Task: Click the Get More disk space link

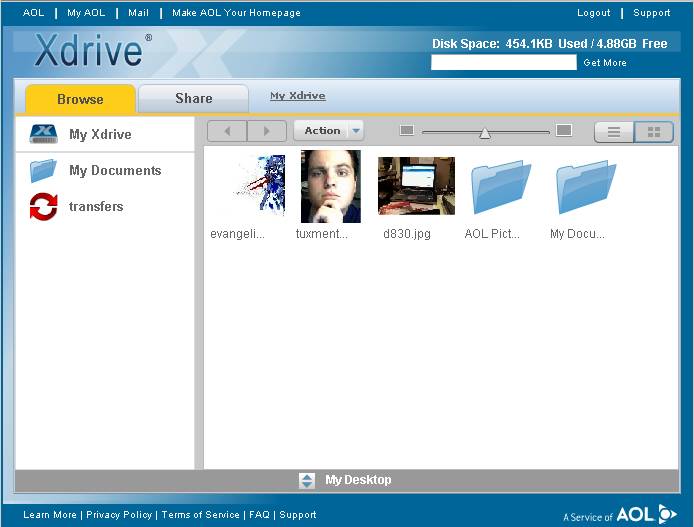Action: coord(605,63)
